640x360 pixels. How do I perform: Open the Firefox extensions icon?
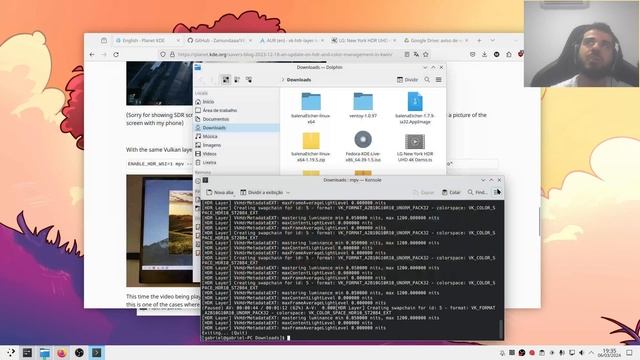[509, 54]
